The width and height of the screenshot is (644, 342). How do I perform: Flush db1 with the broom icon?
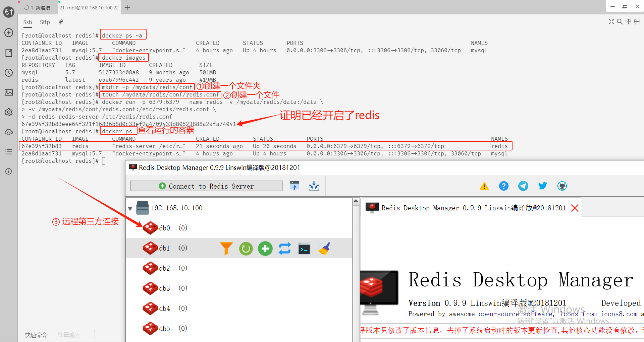pos(324,249)
